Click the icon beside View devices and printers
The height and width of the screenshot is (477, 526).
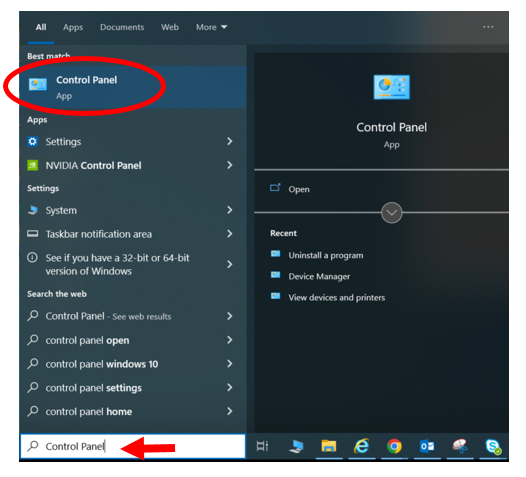tap(275, 296)
